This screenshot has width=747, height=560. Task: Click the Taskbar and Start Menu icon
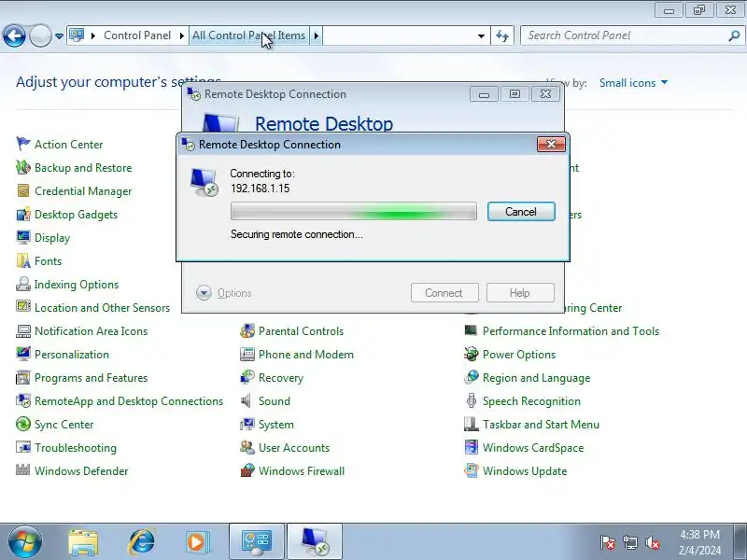coord(472,424)
